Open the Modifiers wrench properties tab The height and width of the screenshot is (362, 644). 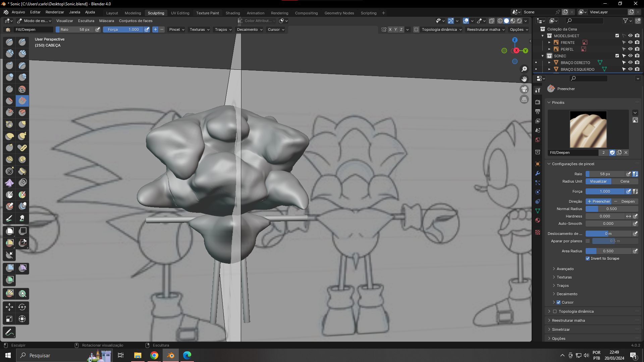(x=538, y=173)
